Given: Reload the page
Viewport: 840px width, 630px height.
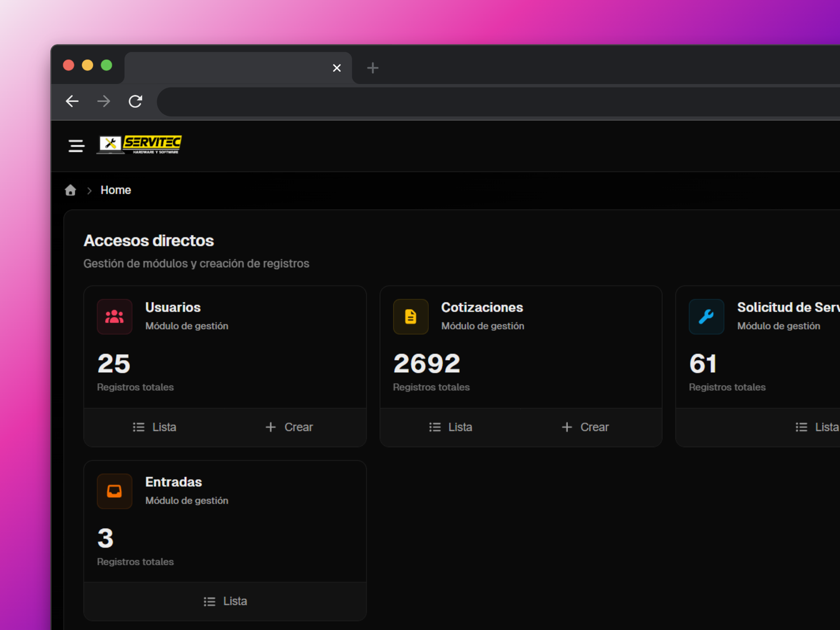Looking at the screenshot, I should pyautogui.click(x=136, y=101).
